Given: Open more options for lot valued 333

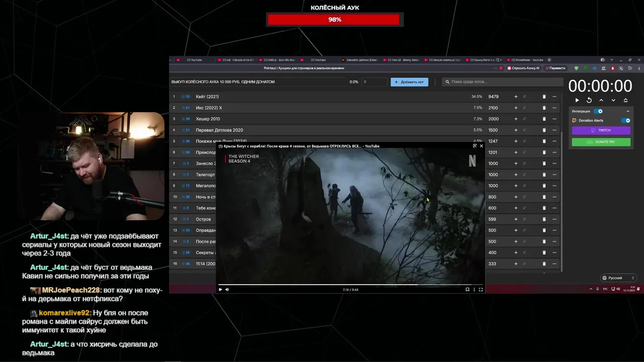Looking at the screenshot, I should pyautogui.click(x=554, y=264).
